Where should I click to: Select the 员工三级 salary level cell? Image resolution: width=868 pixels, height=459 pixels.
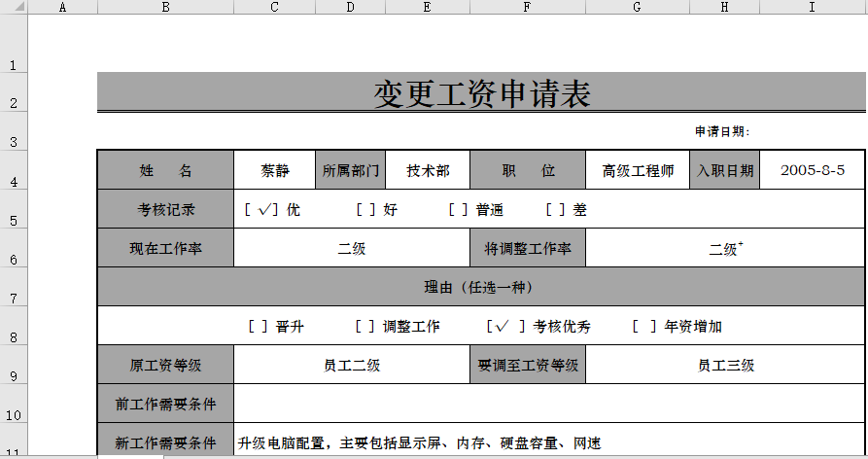pyautogui.click(x=725, y=366)
